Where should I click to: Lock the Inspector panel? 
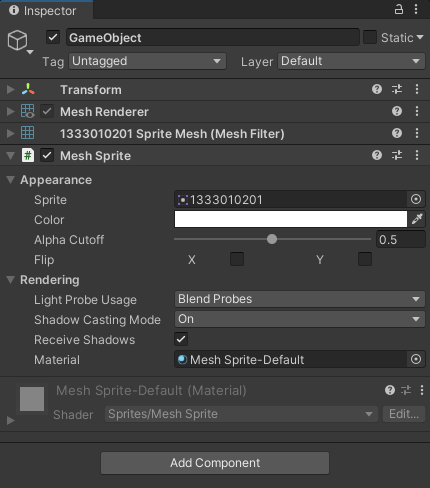(399, 9)
